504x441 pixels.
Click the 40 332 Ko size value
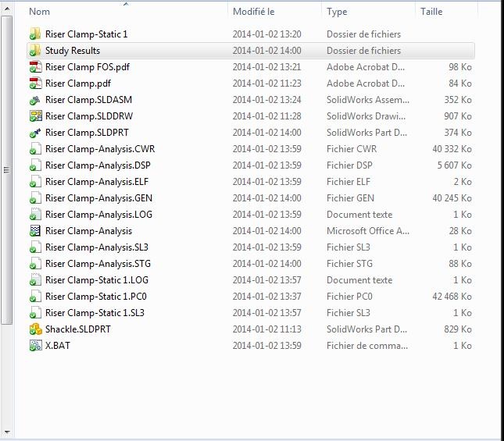452,149
